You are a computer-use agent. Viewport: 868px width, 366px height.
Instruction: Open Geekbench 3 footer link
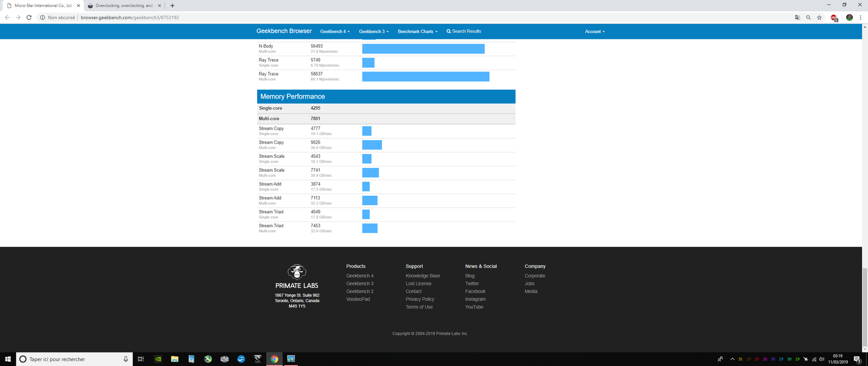click(x=360, y=284)
